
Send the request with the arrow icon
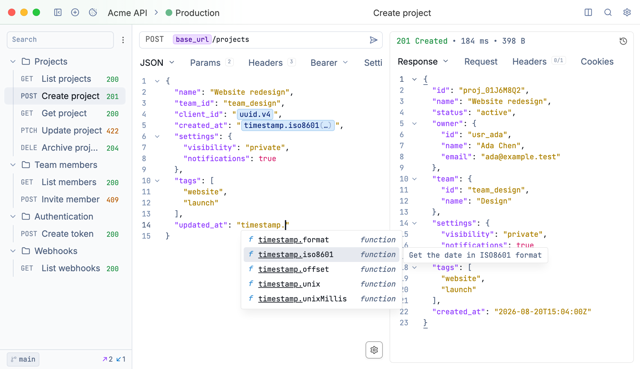point(373,40)
